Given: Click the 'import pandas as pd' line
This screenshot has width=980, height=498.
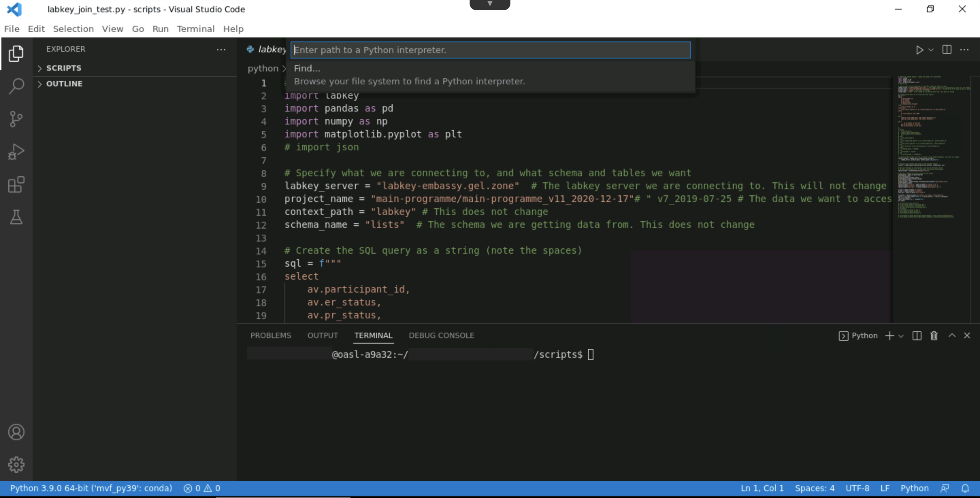Looking at the screenshot, I should click(339, 109).
